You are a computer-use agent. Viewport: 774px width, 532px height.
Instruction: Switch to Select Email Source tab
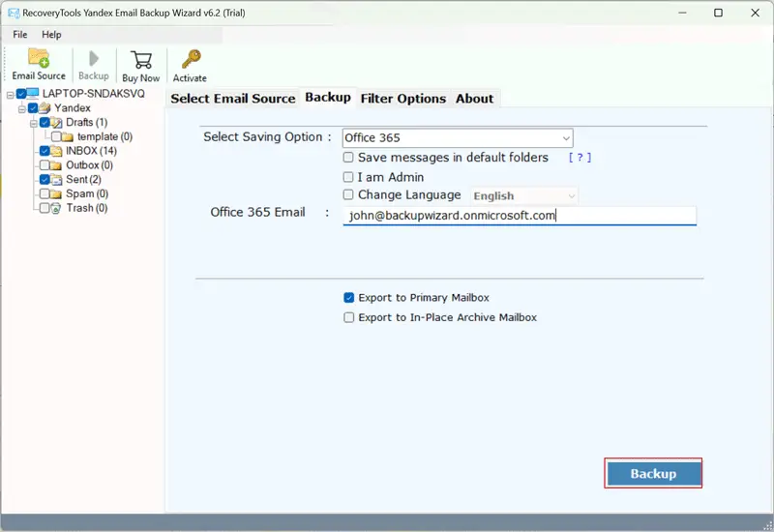click(x=233, y=99)
